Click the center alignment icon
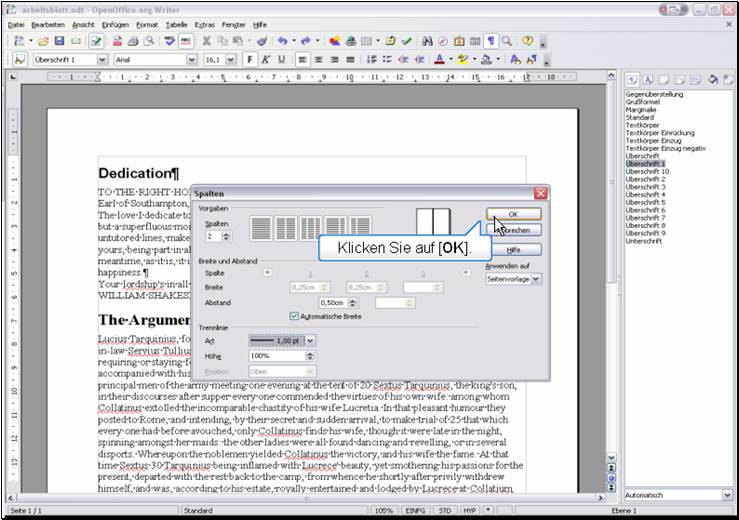The image size is (739, 520). pos(319,60)
